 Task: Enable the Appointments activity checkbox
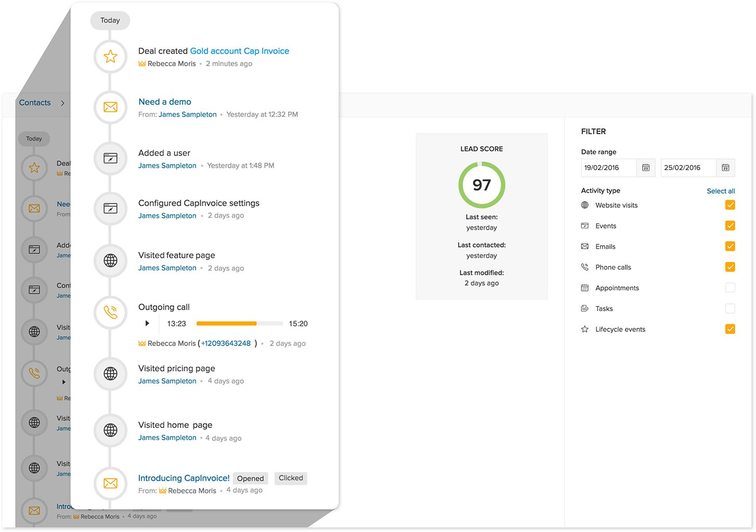730,288
